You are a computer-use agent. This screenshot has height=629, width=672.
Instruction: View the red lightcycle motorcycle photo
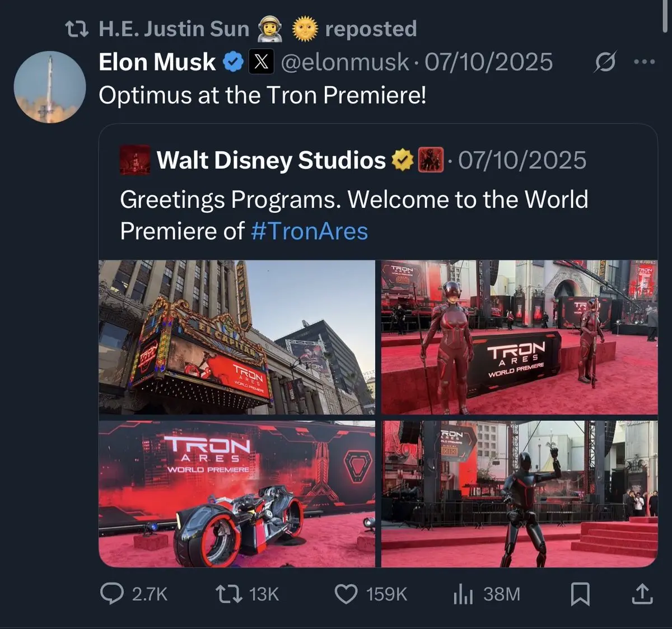coord(237,494)
